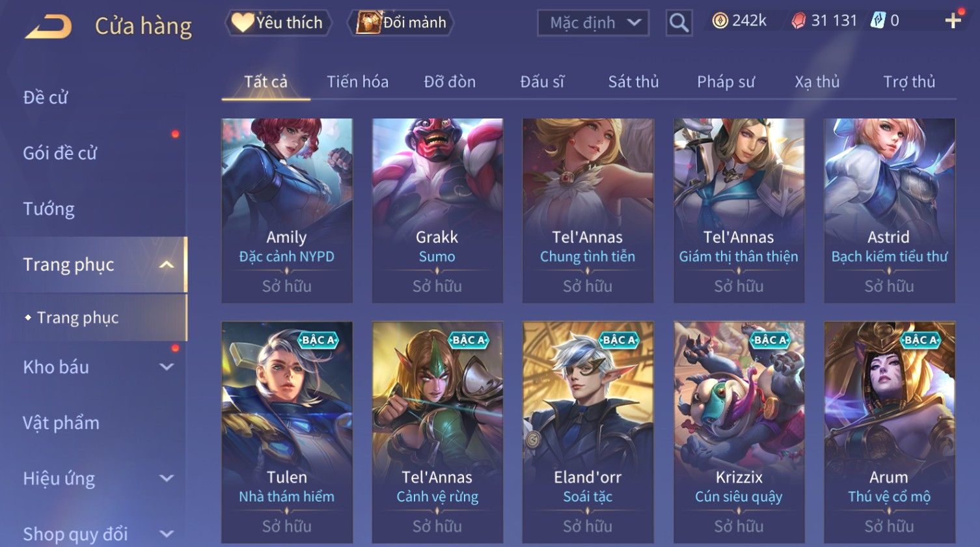Open the search magnifier icon
980x547 pixels.
pos(679,23)
